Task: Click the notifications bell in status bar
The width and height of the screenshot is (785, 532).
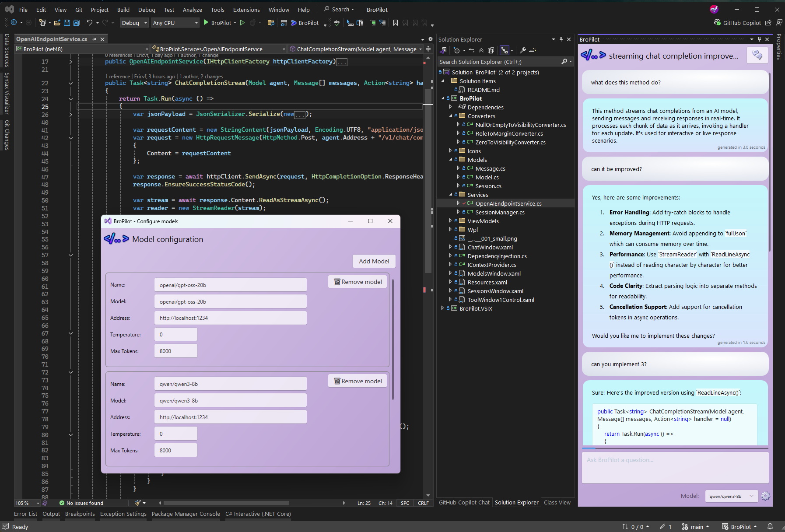Action: click(770, 527)
